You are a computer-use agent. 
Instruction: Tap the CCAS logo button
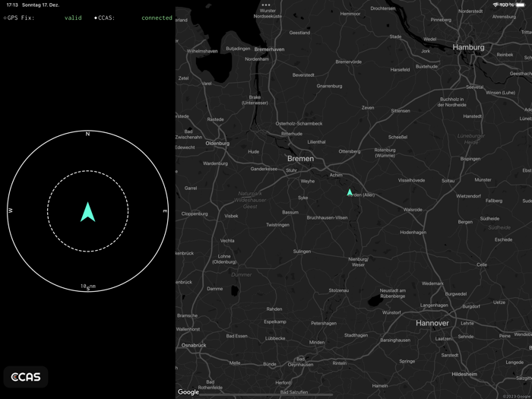click(x=26, y=377)
